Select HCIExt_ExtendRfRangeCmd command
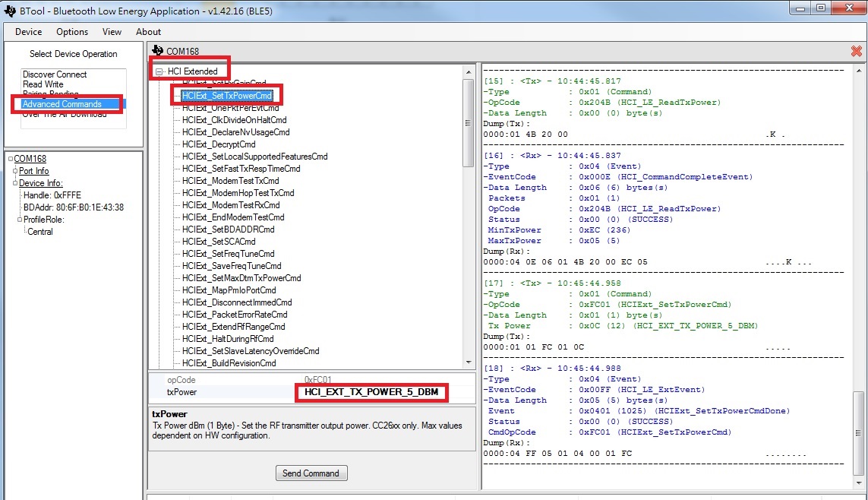The height and width of the screenshot is (500, 868). (x=234, y=328)
